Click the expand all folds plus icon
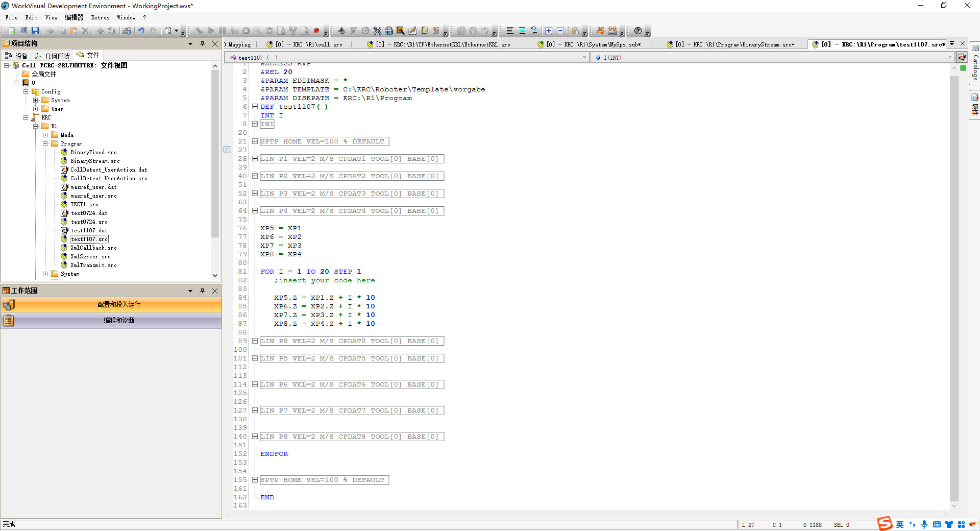980x531 pixels. (549, 31)
